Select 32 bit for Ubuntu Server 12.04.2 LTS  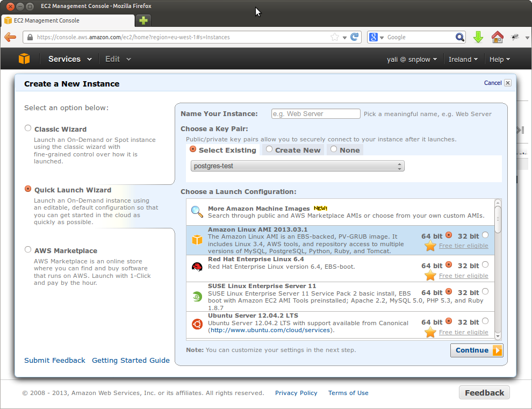[485, 321]
